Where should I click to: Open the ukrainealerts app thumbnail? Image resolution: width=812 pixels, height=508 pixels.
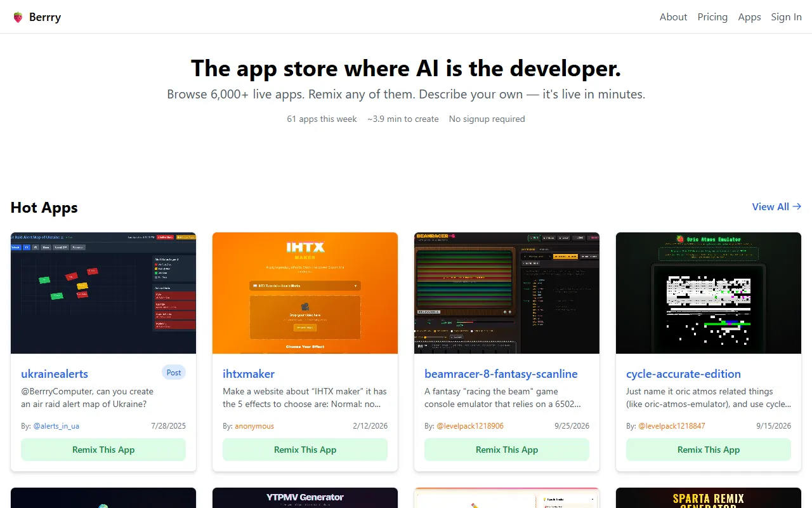click(x=103, y=293)
